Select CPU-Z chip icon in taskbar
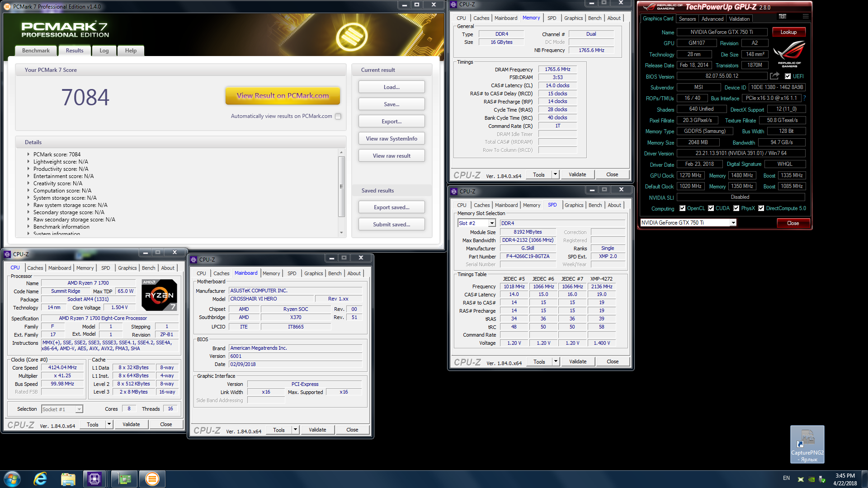Screen dimensions: 868x488 pos(94,479)
